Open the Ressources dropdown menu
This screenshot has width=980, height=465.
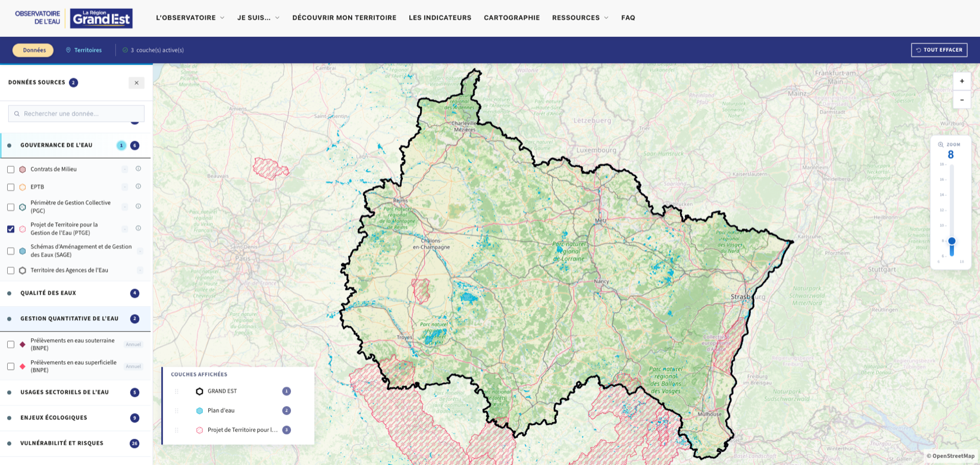tap(580, 18)
